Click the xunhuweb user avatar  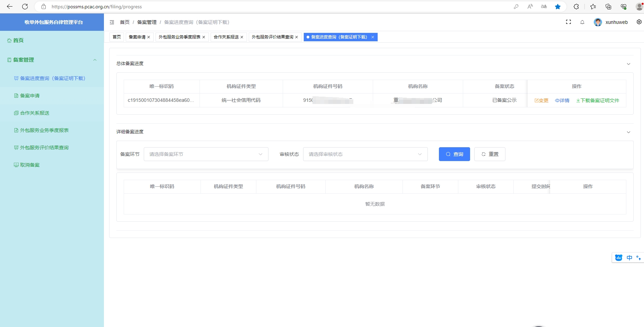click(x=598, y=22)
